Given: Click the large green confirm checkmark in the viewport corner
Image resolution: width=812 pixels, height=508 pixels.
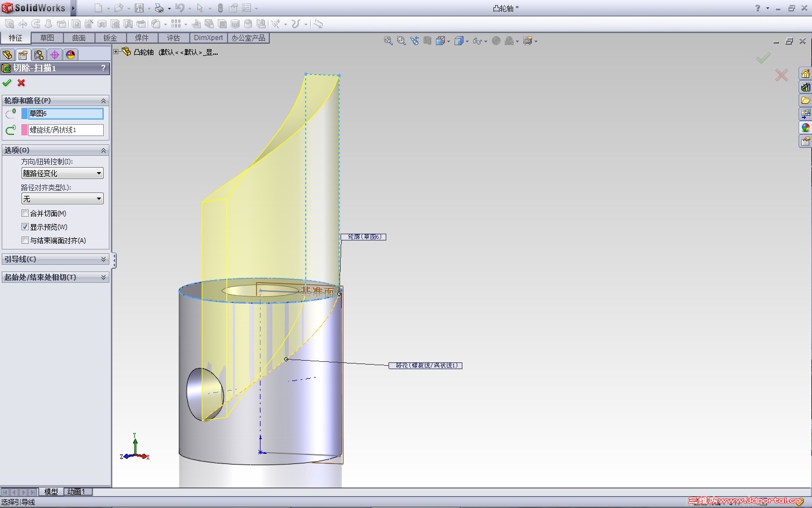Looking at the screenshot, I should click(763, 58).
